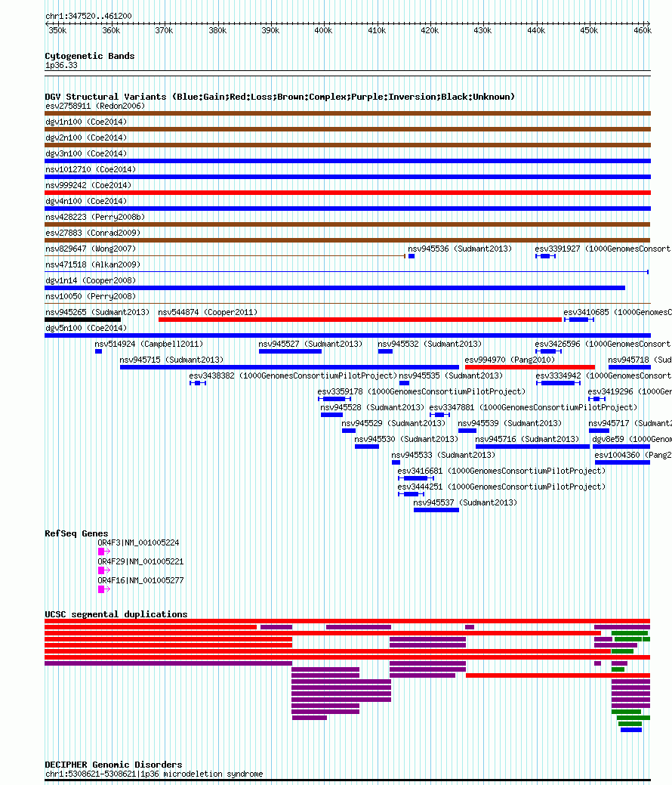Open nsv428223 (Perry2008b) variant
This screenshot has height=785, width=672.
pos(95,218)
